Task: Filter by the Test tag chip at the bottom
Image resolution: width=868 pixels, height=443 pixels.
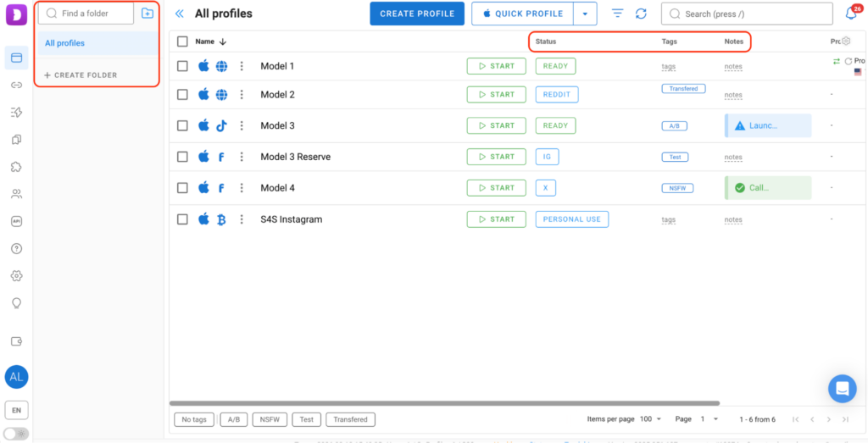Action: [306, 419]
